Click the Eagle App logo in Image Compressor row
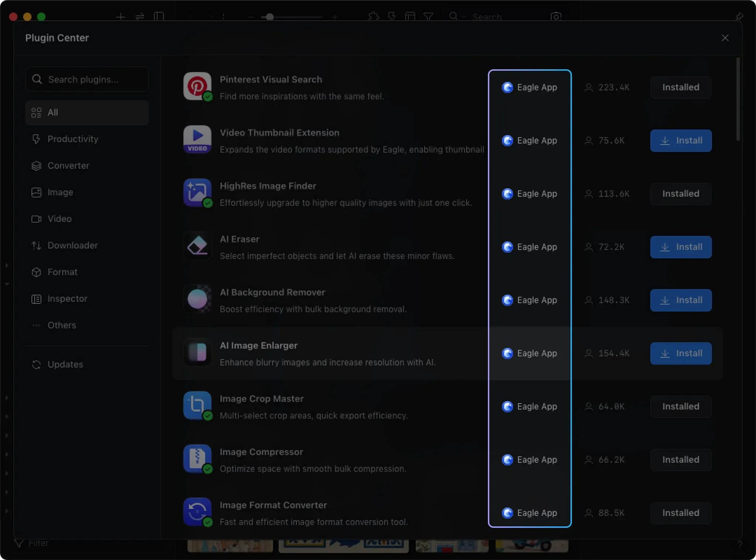 point(508,460)
